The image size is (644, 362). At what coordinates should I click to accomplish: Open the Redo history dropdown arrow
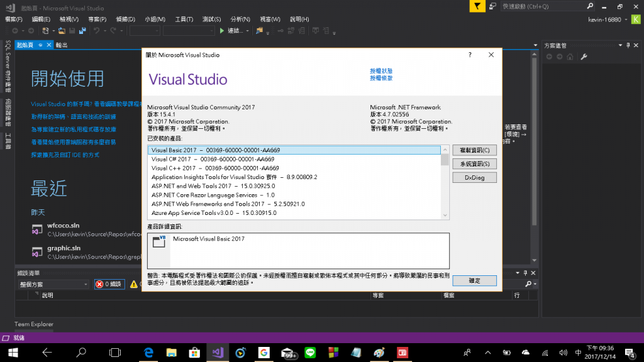point(121,31)
